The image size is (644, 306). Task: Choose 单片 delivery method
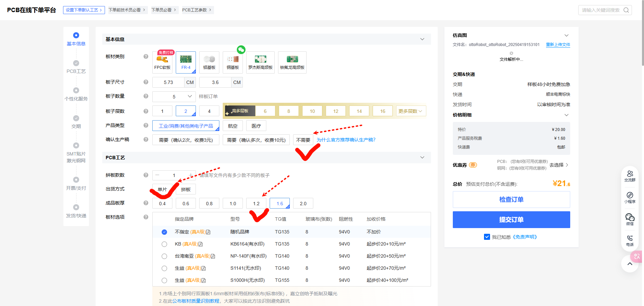162,189
